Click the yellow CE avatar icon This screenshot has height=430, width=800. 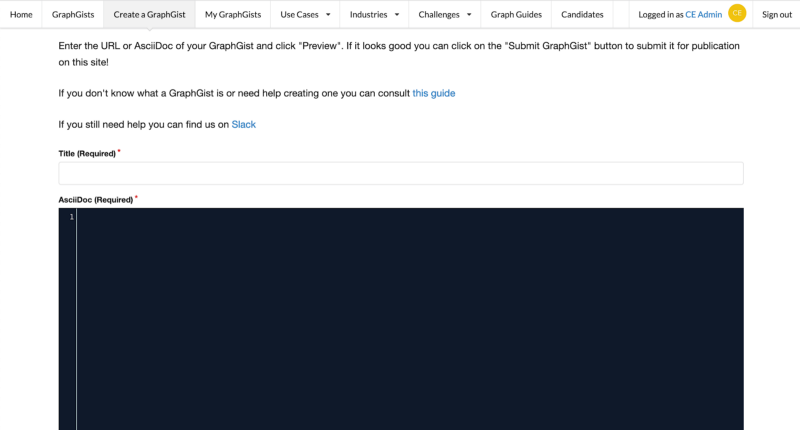(737, 13)
